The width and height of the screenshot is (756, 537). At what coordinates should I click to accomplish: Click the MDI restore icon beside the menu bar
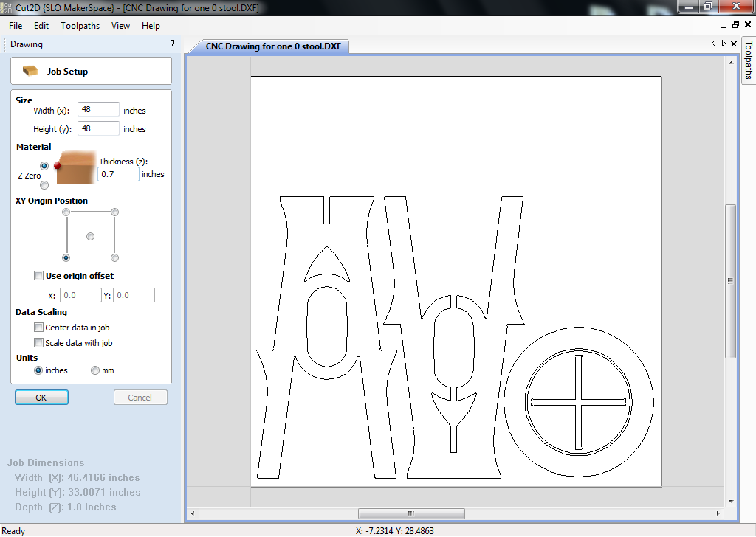736,25
